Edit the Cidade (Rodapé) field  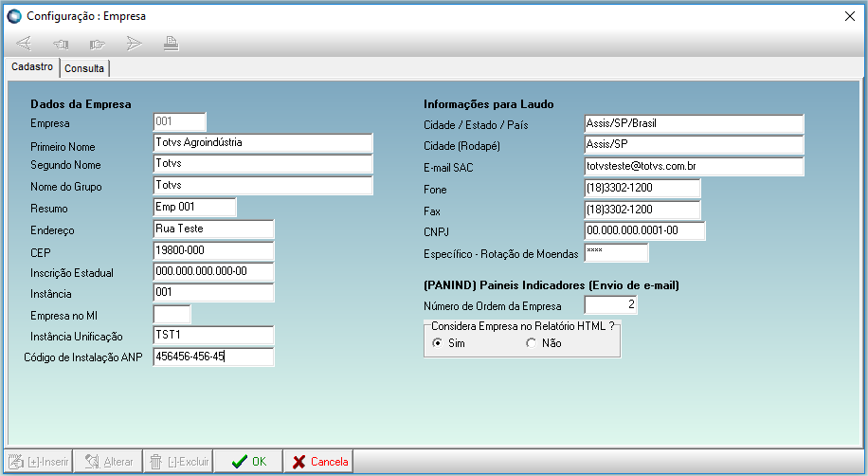click(694, 145)
